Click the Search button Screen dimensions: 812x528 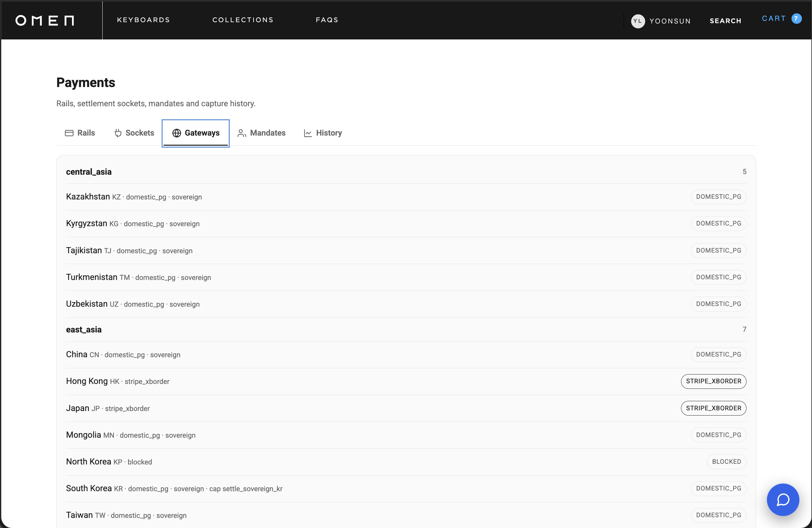tap(725, 21)
